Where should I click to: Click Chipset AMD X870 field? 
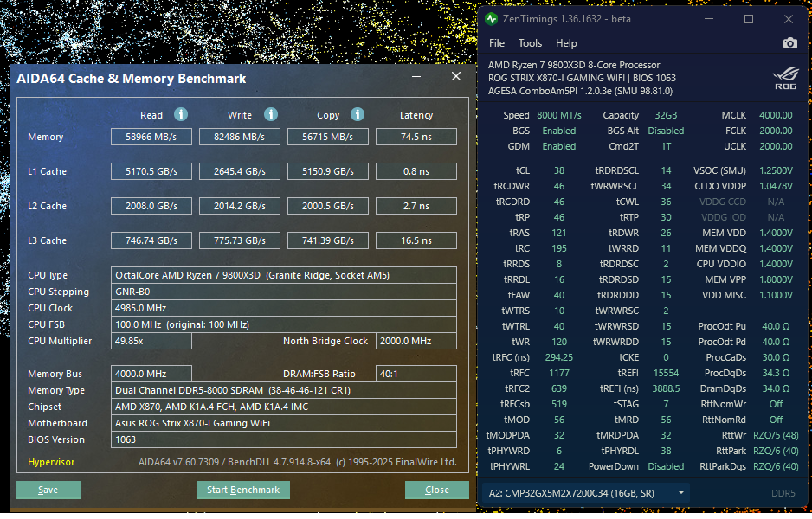click(x=284, y=407)
